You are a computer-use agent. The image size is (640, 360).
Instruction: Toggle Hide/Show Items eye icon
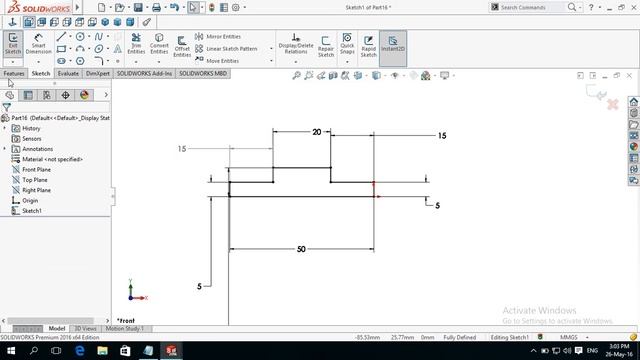click(394, 76)
